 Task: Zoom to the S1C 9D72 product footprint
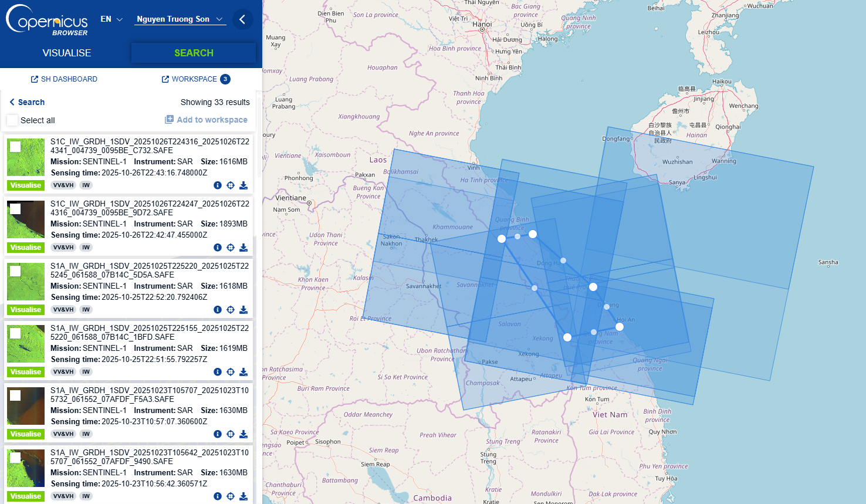[x=231, y=248]
